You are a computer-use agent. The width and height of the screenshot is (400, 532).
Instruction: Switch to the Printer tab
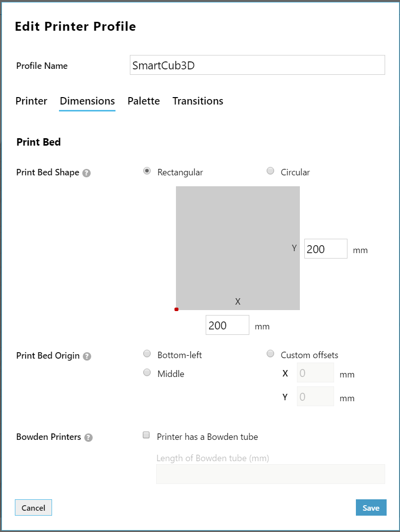(31, 101)
